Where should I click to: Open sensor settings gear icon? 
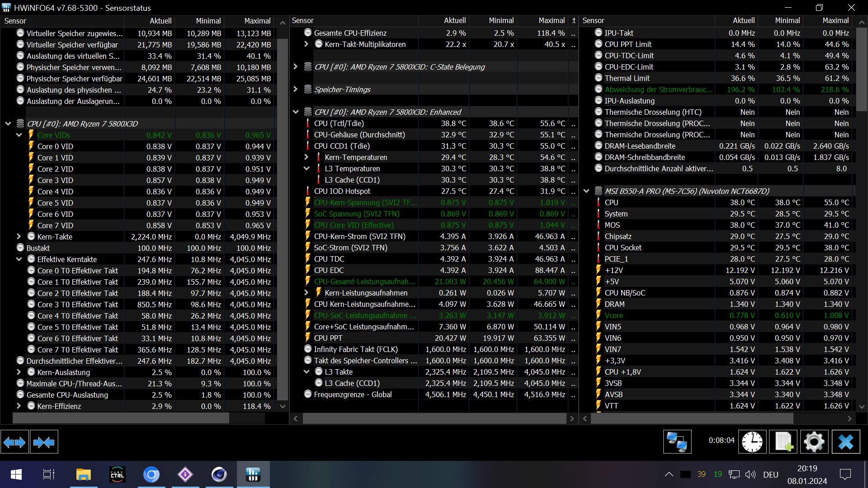(814, 442)
